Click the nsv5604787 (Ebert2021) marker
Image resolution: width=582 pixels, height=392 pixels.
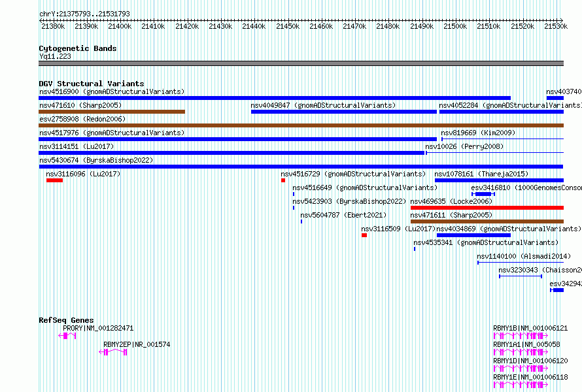[301, 221]
